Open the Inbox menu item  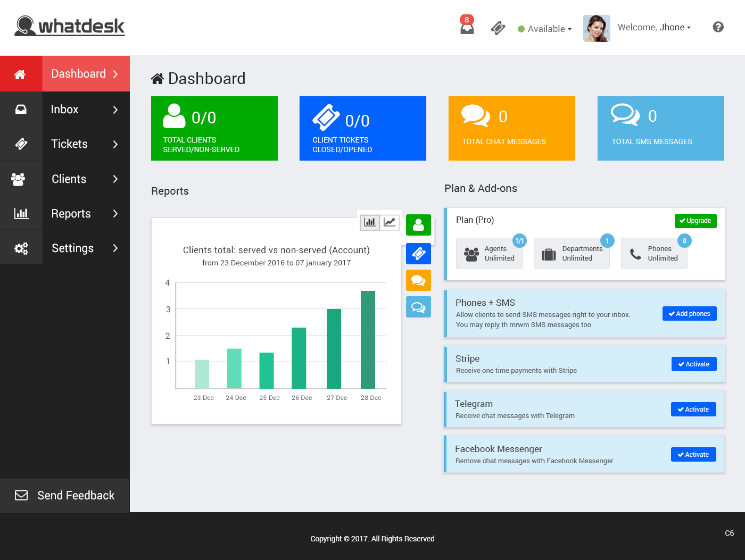click(65, 109)
